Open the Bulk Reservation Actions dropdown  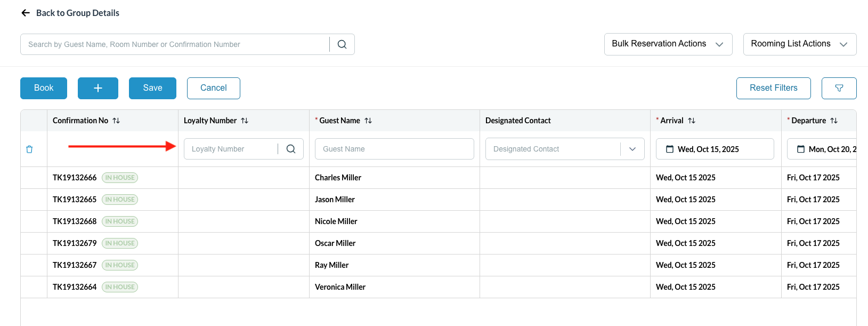tap(668, 44)
